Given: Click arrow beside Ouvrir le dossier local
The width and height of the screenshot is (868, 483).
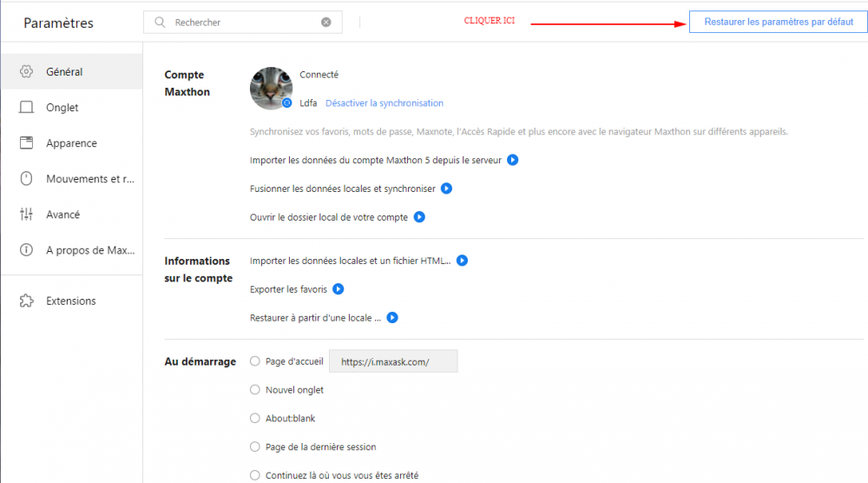Looking at the screenshot, I should click(419, 217).
